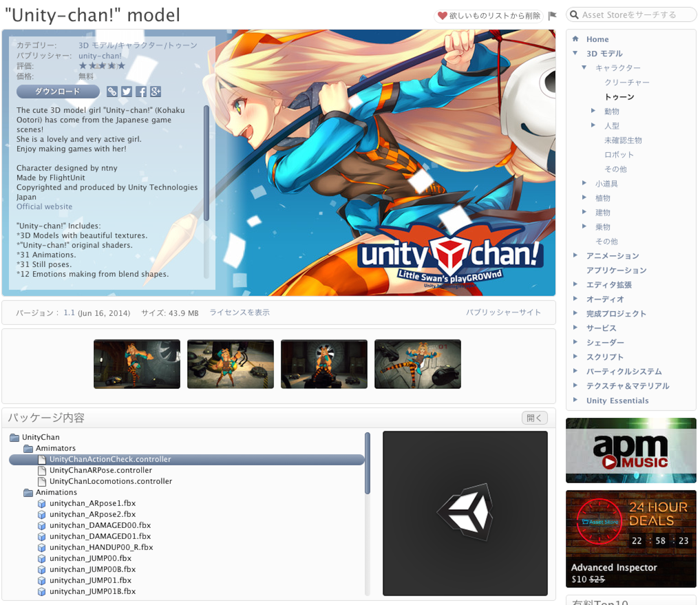Expand the スクリプト category arrow
This screenshot has width=700, height=605.
(575, 357)
